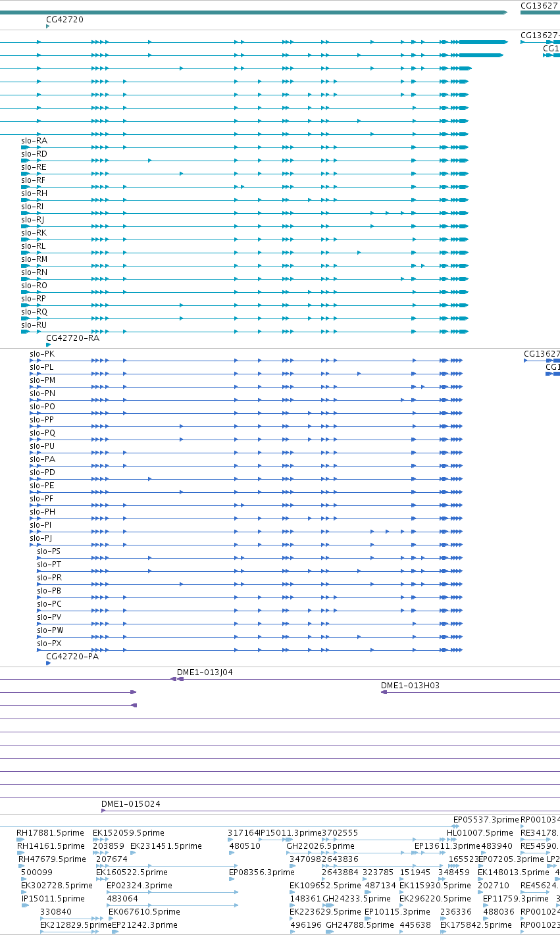The image size is (560, 935).
Task: Select the CG42720 gene label
Action: 65,20
